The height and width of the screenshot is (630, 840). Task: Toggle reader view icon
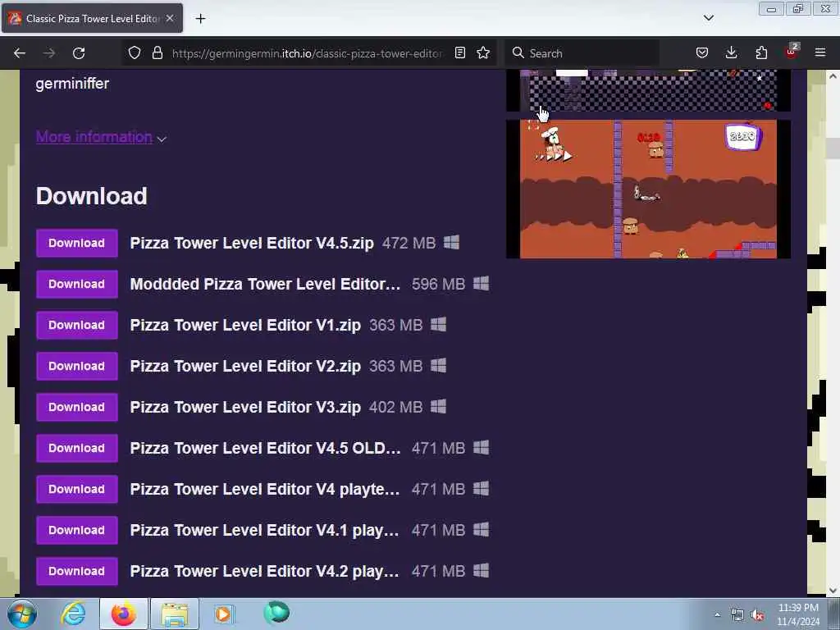pyautogui.click(x=459, y=53)
